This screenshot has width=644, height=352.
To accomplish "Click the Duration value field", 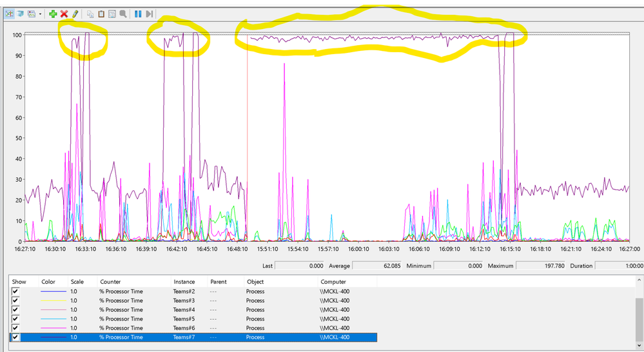I will (620, 266).
